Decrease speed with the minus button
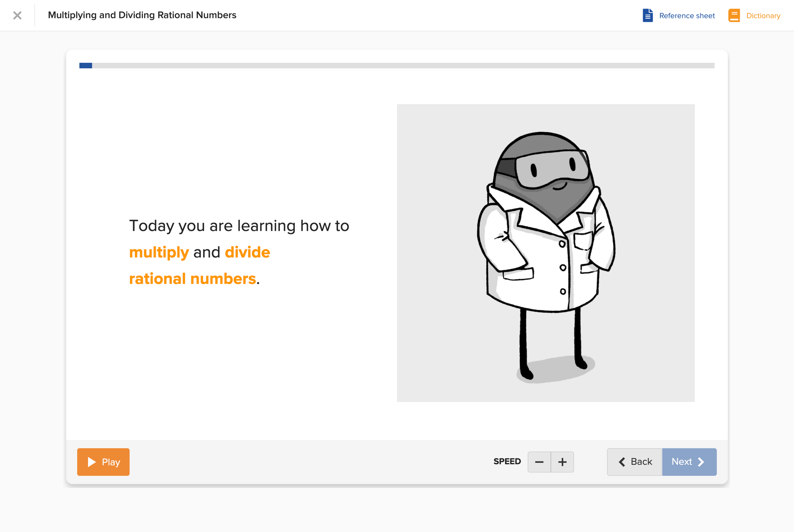This screenshot has height=532, width=794. (539, 462)
